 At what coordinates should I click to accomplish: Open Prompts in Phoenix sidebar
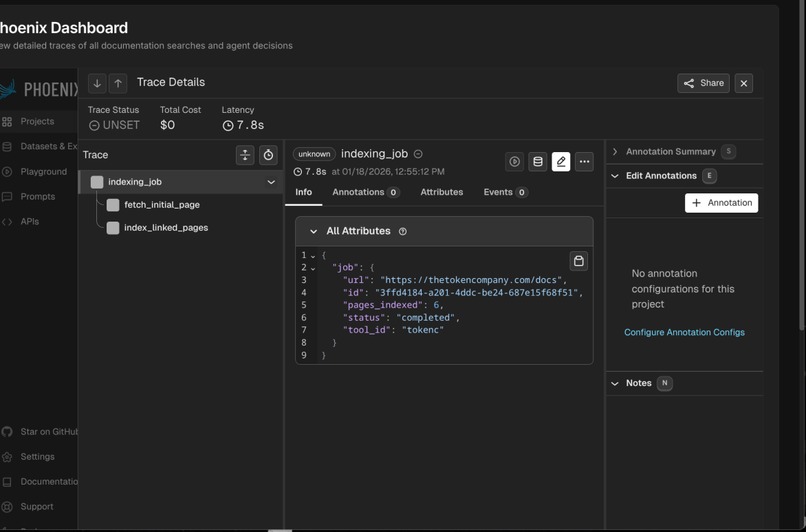click(x=38, y=196)
